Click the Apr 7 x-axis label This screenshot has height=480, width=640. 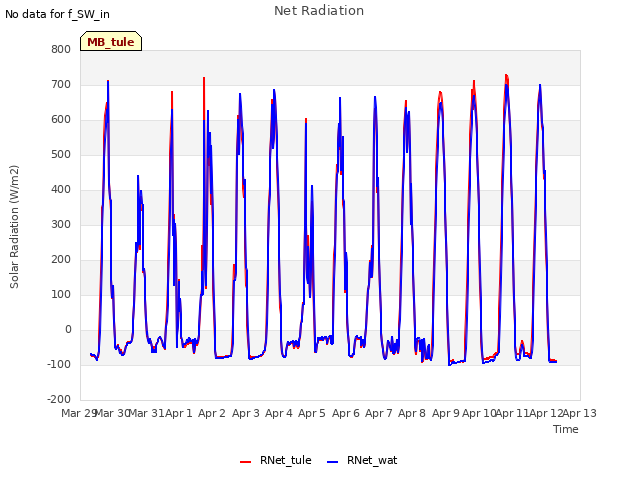[x=379, y=413]
